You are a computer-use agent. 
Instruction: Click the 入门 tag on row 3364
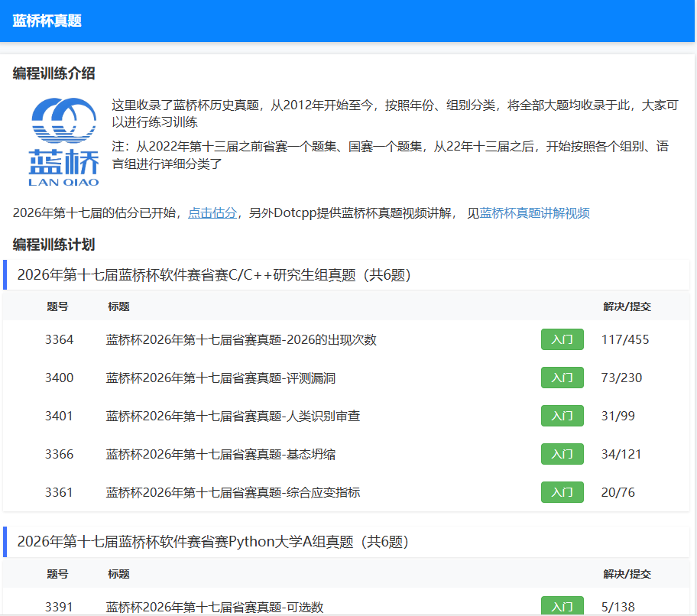[562, 339]
